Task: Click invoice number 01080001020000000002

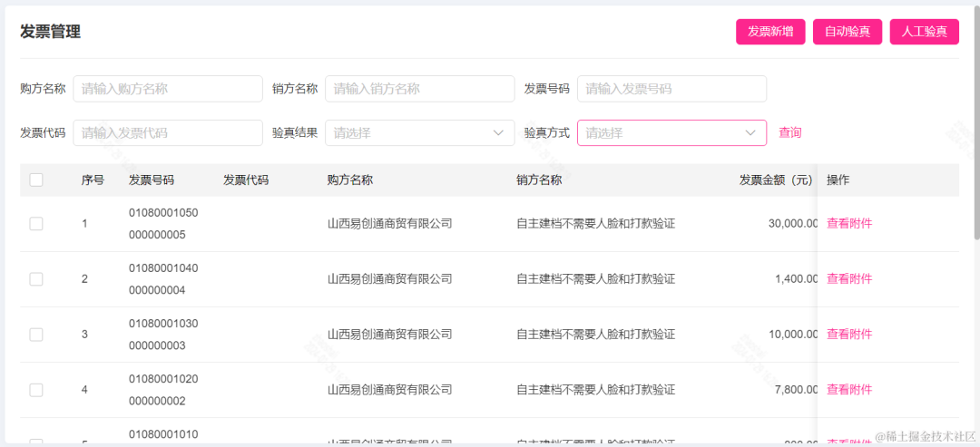Action: coord(163,390)
